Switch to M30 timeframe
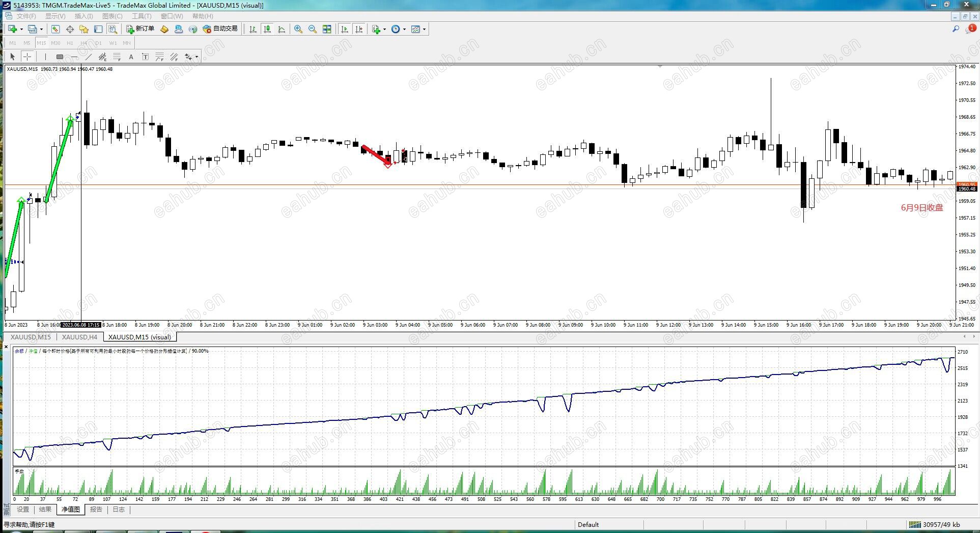This screenshot has width=980, height=533. 55,43
